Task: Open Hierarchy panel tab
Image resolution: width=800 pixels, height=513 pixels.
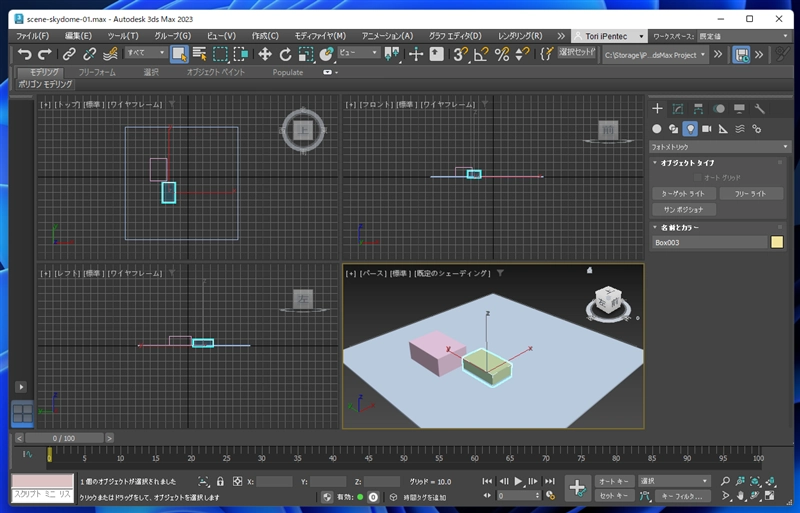Action: pyautogui.click(x=698, y=109)
